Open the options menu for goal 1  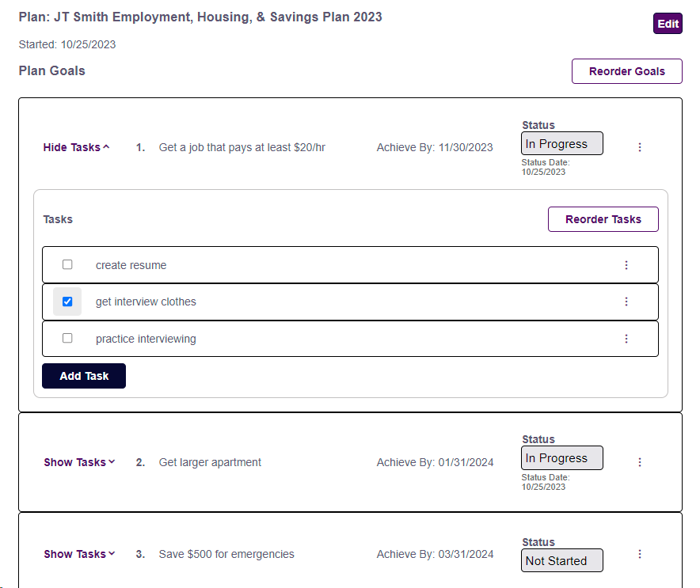pos(640,147)
